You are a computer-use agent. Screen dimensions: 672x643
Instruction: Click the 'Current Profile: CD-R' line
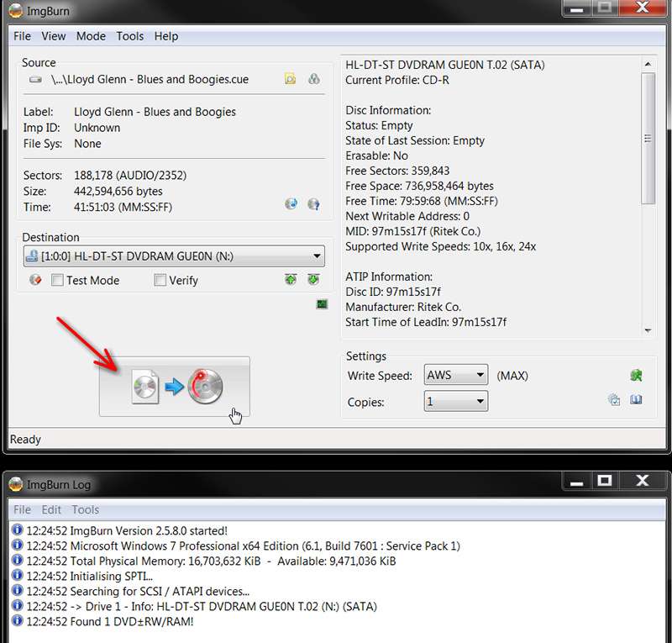[x=397, y=80]
